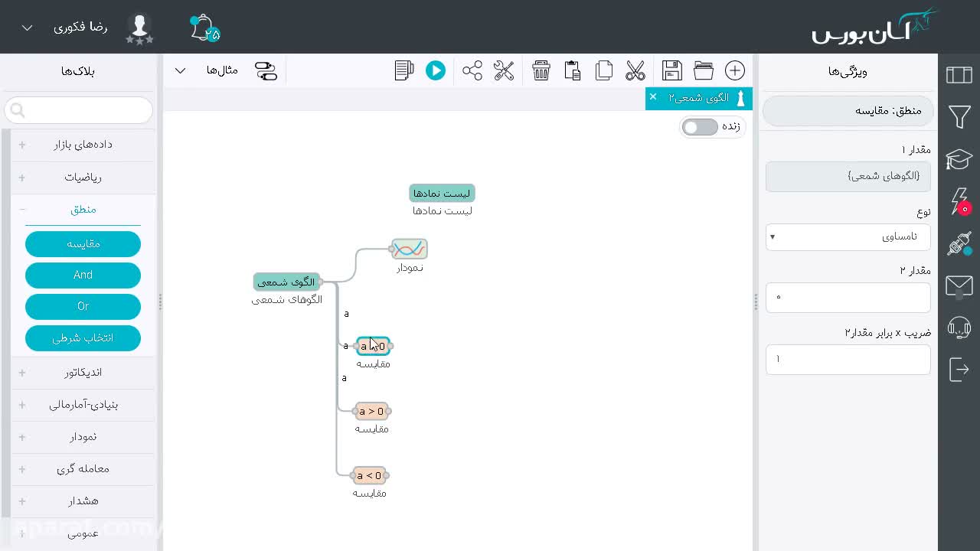980x551 pixels.
Task: Click the مقدار ۲ input field
Action: pyautogui.click(x=848, y=298)
